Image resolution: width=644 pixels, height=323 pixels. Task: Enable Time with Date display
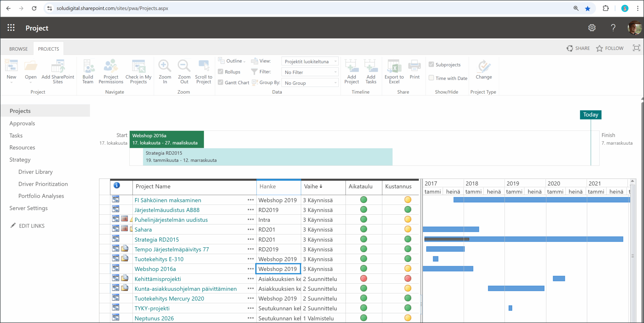point(431,78)
